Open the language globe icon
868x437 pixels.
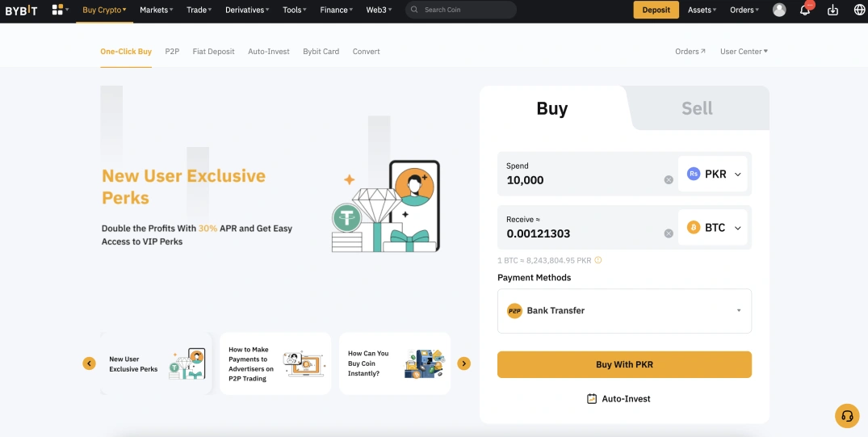[860, 10]
